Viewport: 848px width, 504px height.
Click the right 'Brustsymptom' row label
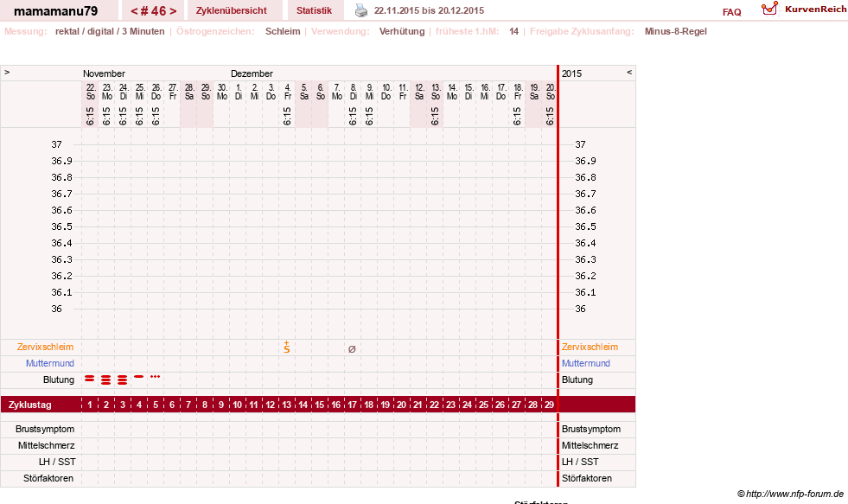[x=591, y=429]
